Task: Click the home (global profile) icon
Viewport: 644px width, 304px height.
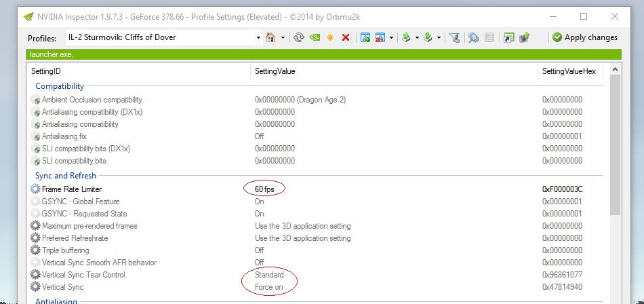Action: click(x=270, y=37)
